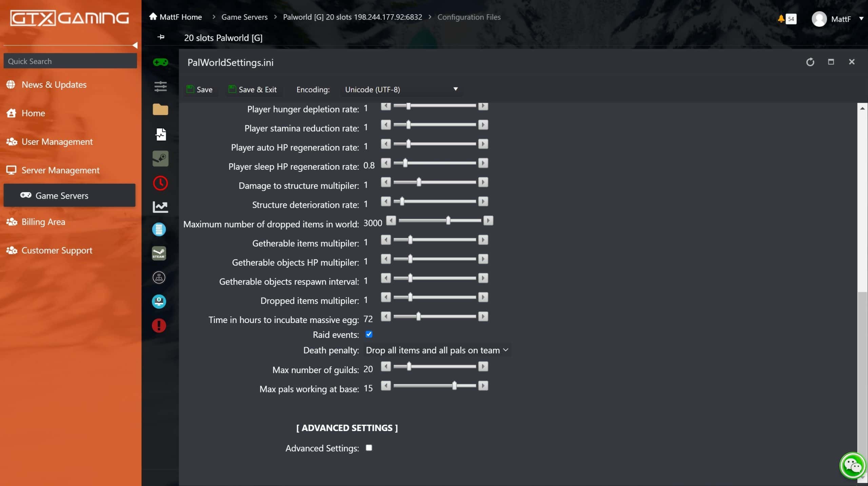
Task: Go to User Management in sidebar
Action: 57,142
